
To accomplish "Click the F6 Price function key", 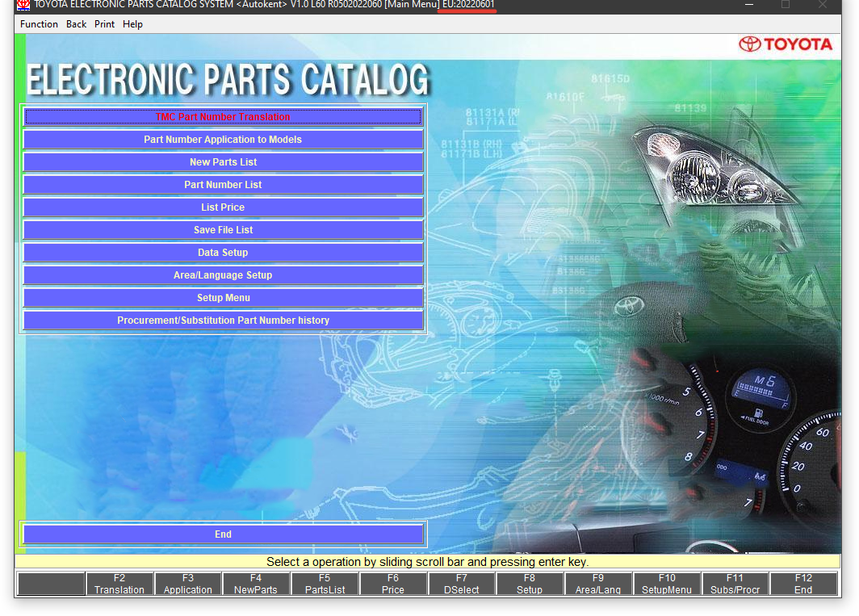I will [x=393, y=584].
